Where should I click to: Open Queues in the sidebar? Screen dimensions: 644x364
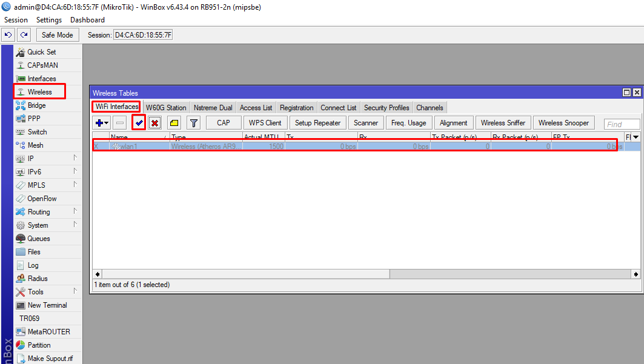[x=48, y=239]
